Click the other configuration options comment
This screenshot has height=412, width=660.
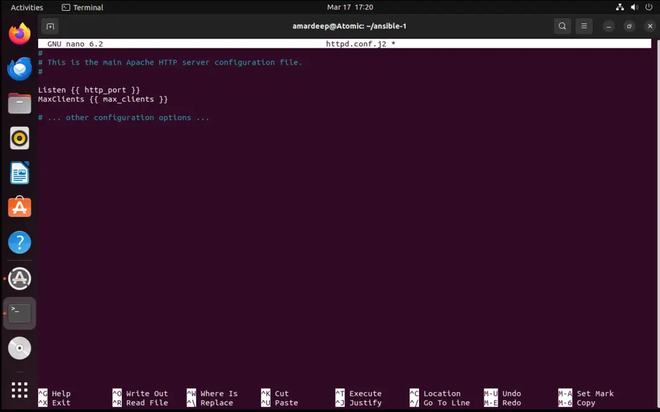(123, 118)
